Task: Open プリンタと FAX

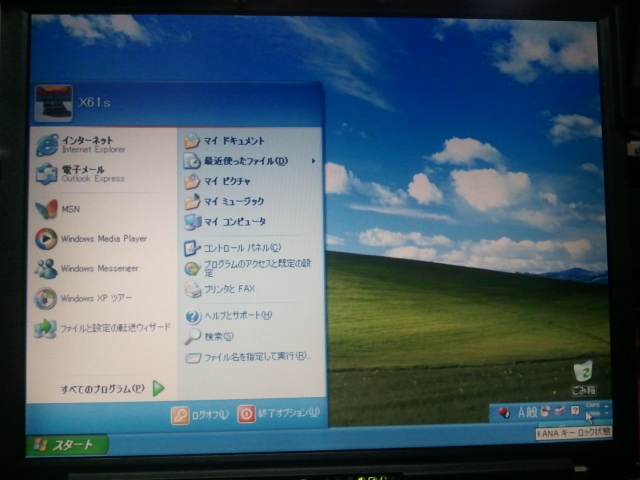Action: click(x=219, y=289)
